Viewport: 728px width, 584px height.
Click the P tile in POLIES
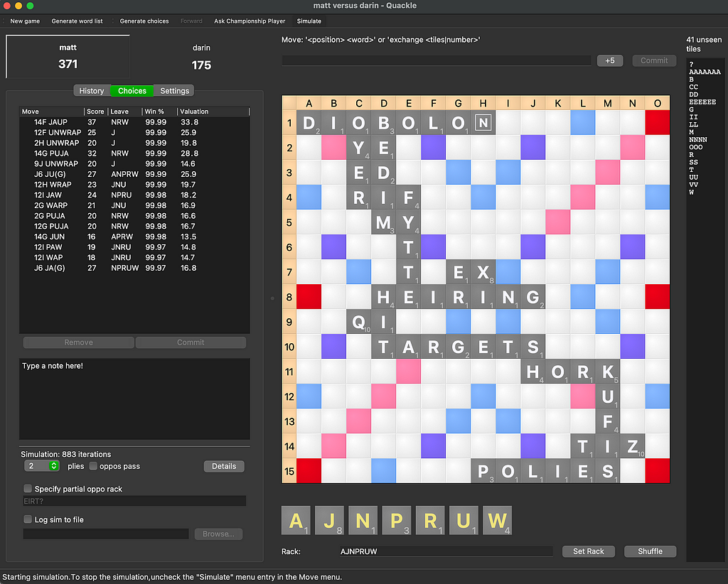tap(483, 471)
